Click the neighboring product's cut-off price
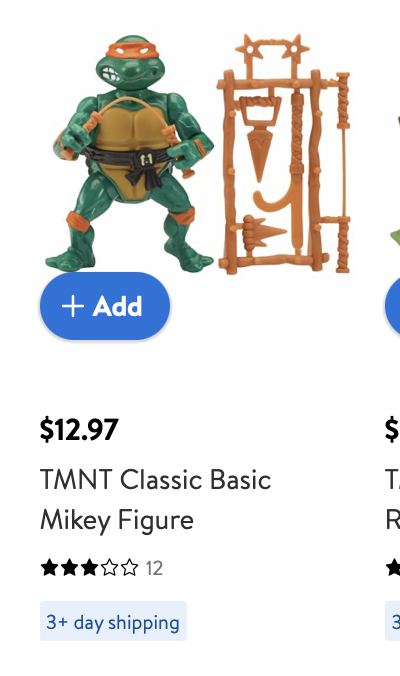 pos(392,430)
